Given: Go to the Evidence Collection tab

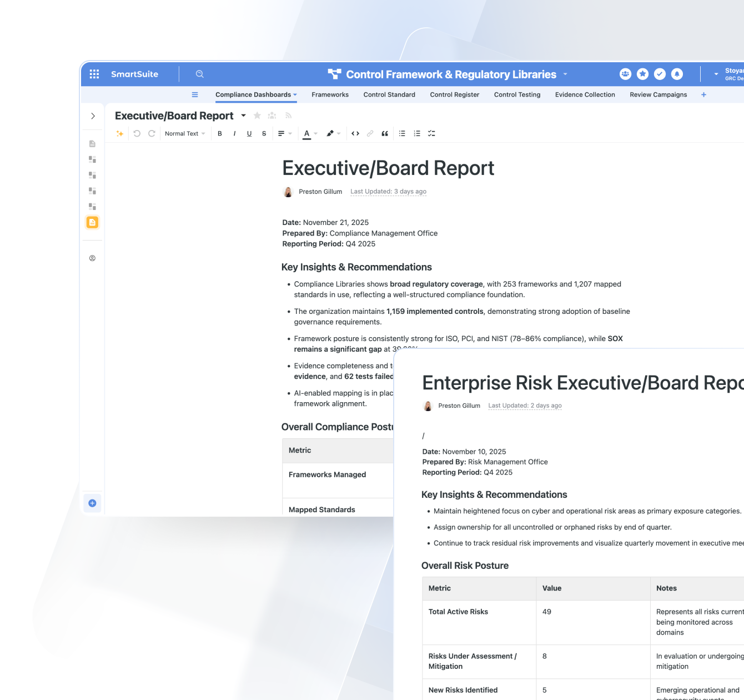Looking at the screenshot, I should (x=585, y=94).
